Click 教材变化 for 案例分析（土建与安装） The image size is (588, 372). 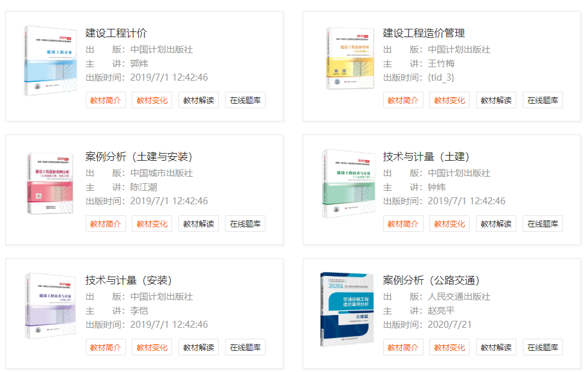[x=152, y=223]
